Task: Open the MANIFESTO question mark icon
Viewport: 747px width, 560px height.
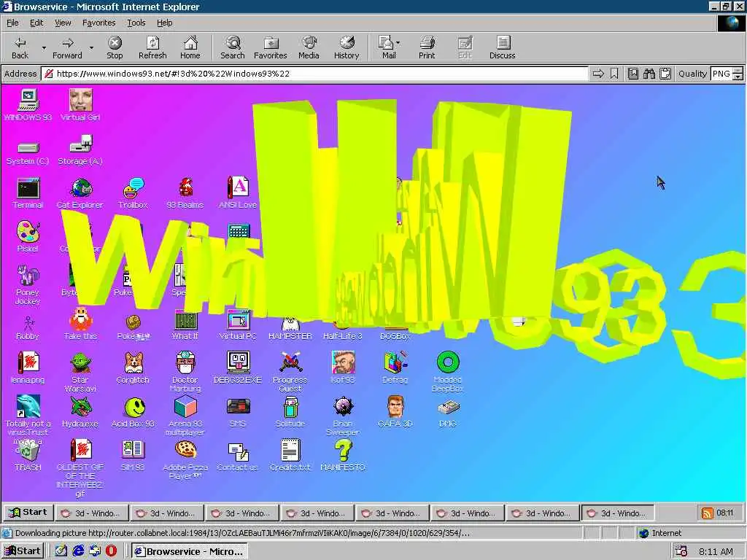Action: point(343,455)
